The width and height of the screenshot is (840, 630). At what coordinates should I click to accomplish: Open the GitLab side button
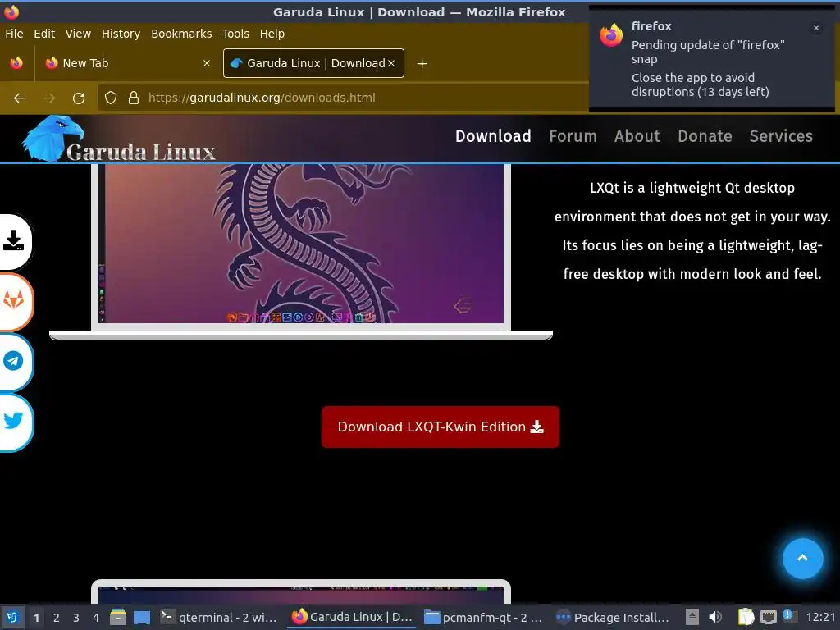pyautogui.click(x=13, y=301)
